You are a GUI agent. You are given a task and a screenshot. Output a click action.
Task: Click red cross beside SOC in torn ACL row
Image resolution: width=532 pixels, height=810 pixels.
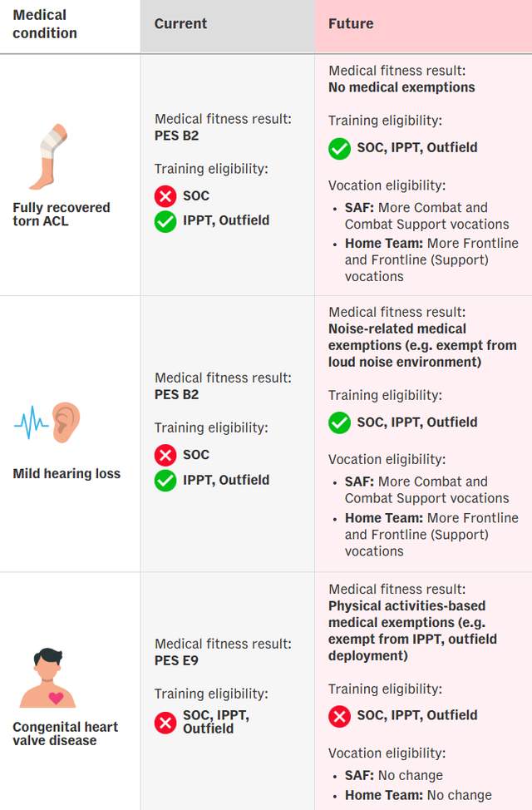pyautogui.click(x=165, y=196)
